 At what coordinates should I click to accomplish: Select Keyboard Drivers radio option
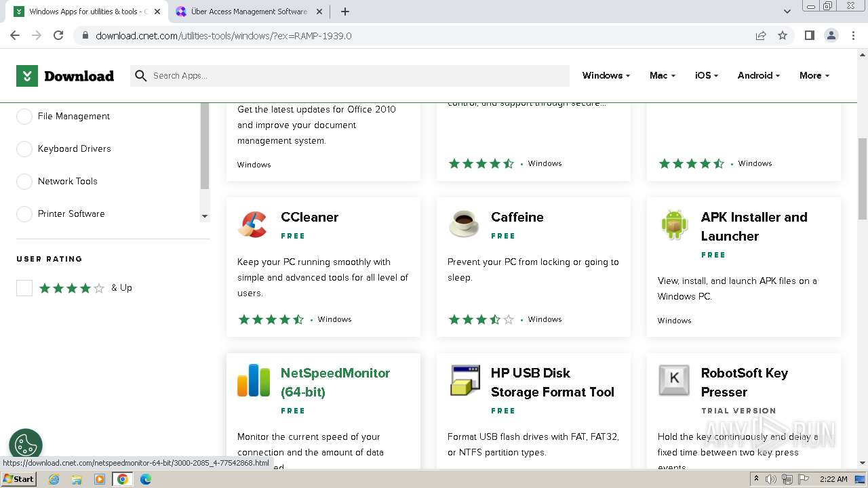[x=24, y=149]
